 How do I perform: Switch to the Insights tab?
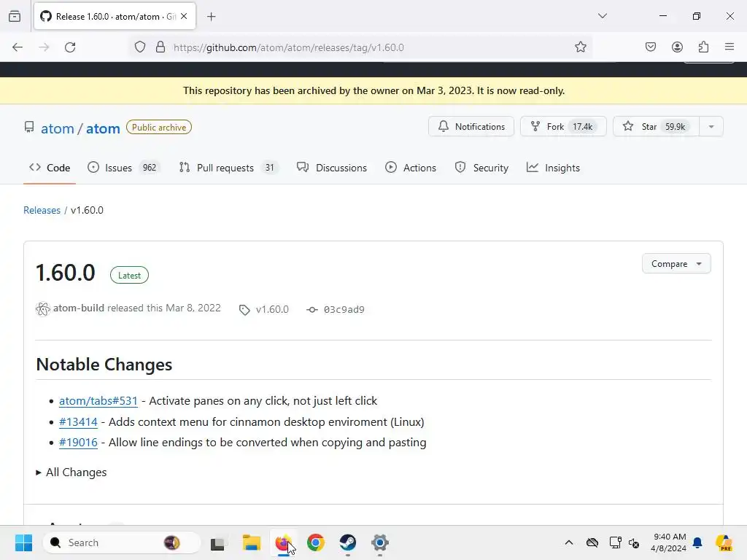(553, 168)
